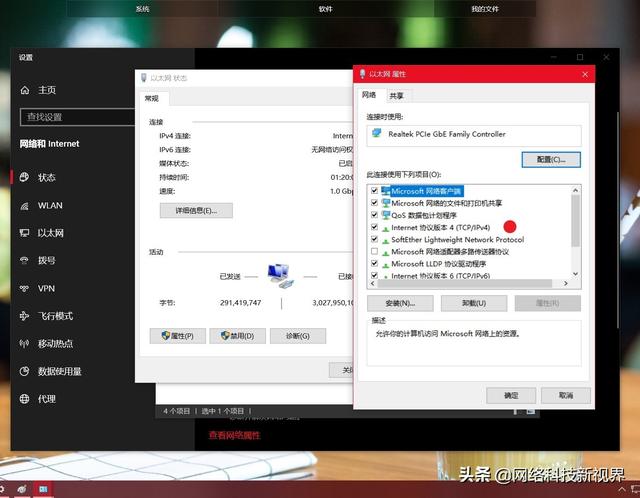Click the 卸载(U) button
640x498 pixels.
[474, 303]
